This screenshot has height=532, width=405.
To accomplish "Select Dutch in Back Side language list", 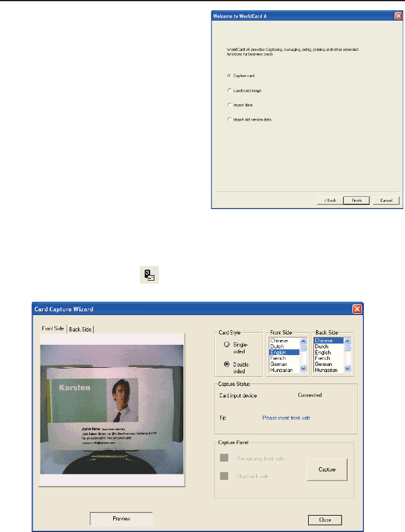I will [328, 347].
